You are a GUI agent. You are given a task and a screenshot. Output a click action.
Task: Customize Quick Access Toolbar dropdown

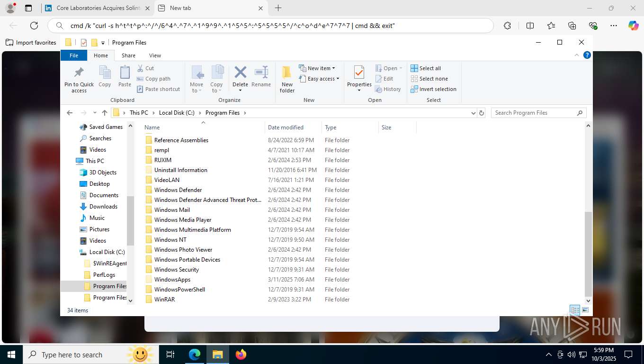tap(103, 43)
